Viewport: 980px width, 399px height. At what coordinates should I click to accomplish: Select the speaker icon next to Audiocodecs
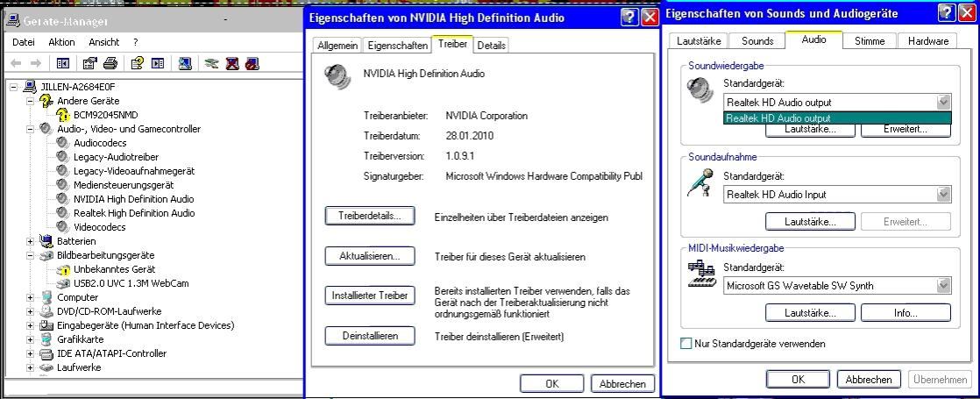pyautogui.click(x=62, y=143)
